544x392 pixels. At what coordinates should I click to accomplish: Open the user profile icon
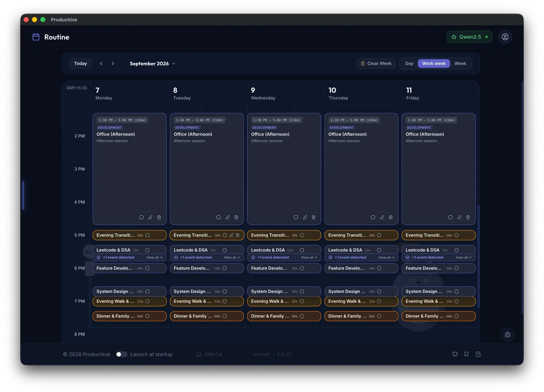tap(505, 37)
